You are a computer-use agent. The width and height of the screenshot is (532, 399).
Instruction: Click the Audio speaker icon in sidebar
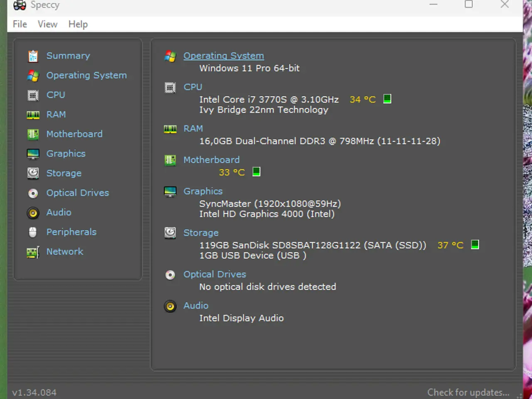(x=33, y=213)
